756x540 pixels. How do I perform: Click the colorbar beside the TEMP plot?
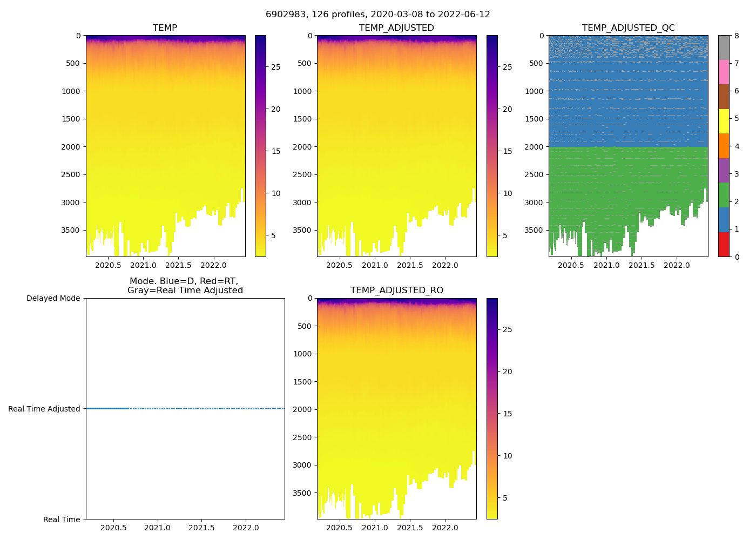click(x=260, y=146)
